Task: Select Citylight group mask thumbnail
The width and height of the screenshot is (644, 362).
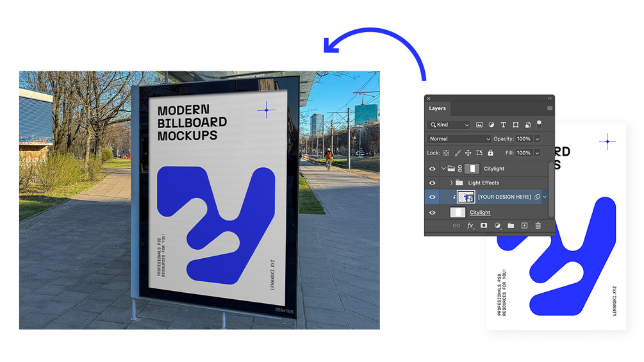Action: [472, 169]
